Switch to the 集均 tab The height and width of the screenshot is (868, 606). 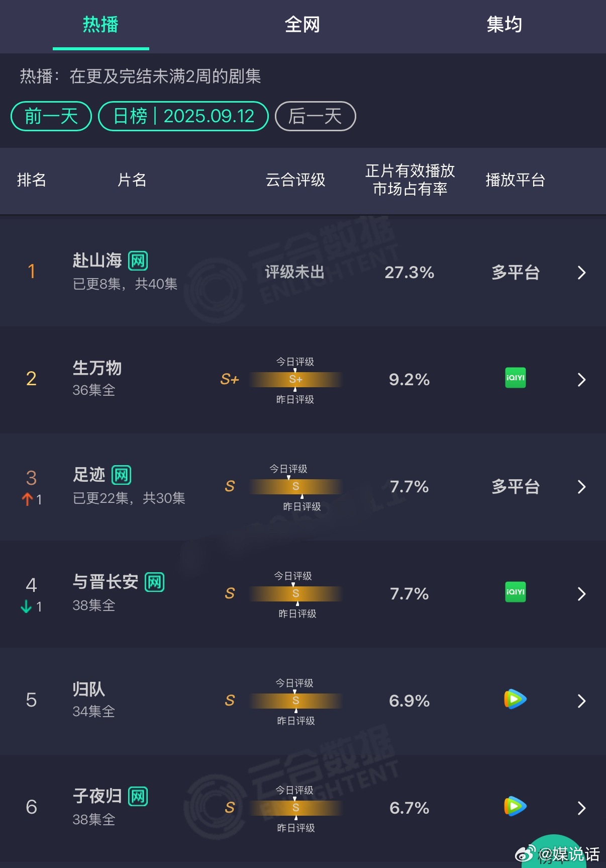point(504,24)
